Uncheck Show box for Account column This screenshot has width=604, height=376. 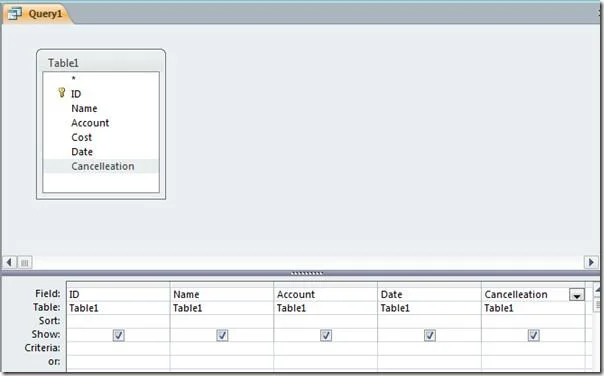click(x=326, y=335)
